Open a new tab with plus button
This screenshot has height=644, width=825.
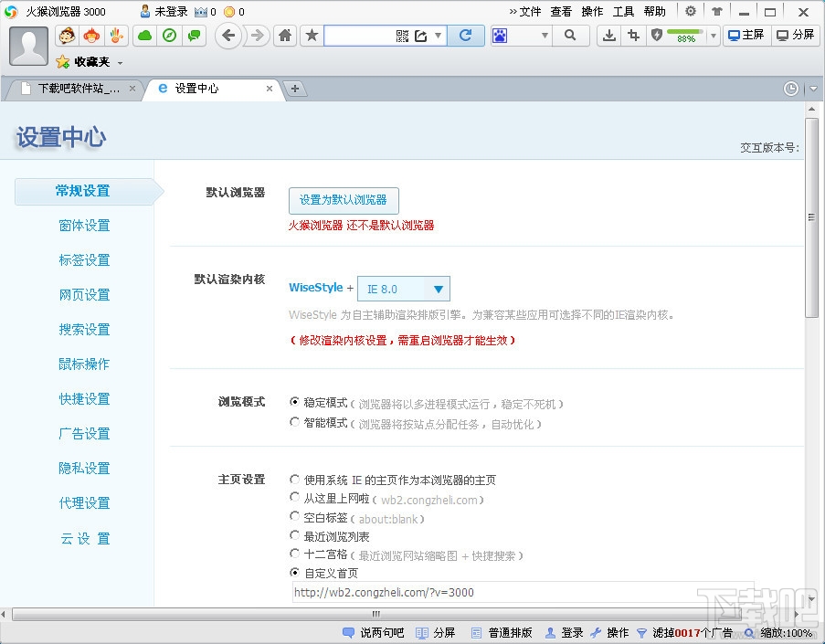point(295,89)
